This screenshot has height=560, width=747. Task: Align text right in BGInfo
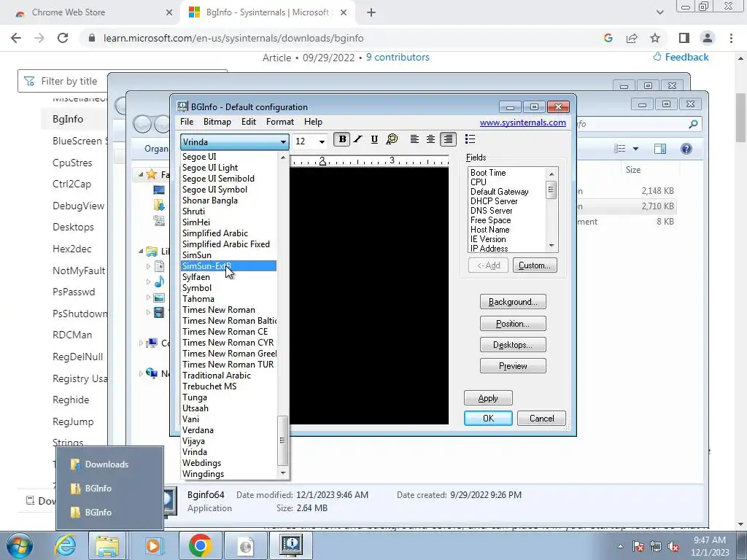click(448, 139)
